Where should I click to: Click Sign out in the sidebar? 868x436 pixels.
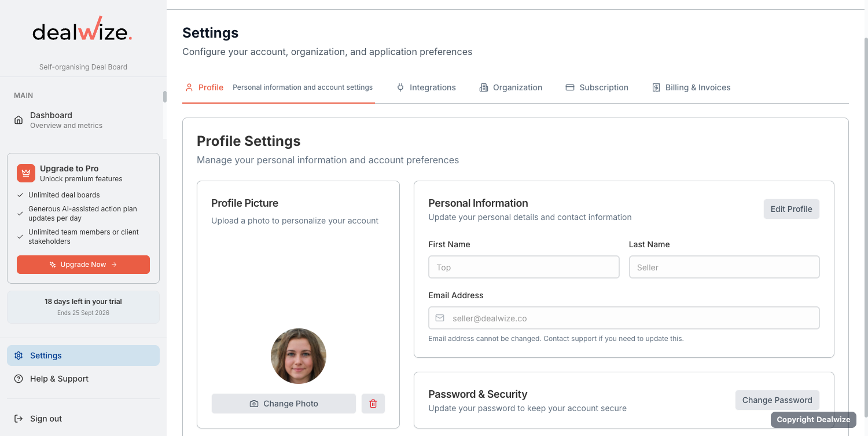point(83,419)
